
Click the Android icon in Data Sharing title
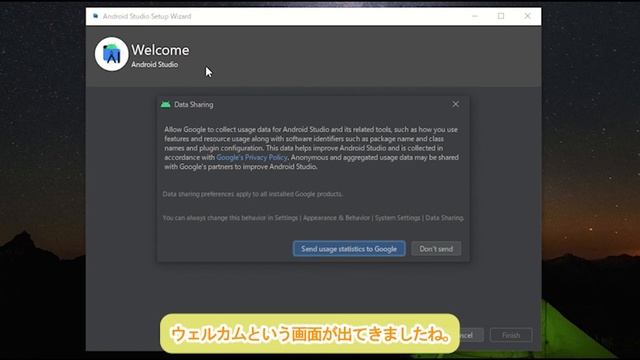(x=165, y=104)
